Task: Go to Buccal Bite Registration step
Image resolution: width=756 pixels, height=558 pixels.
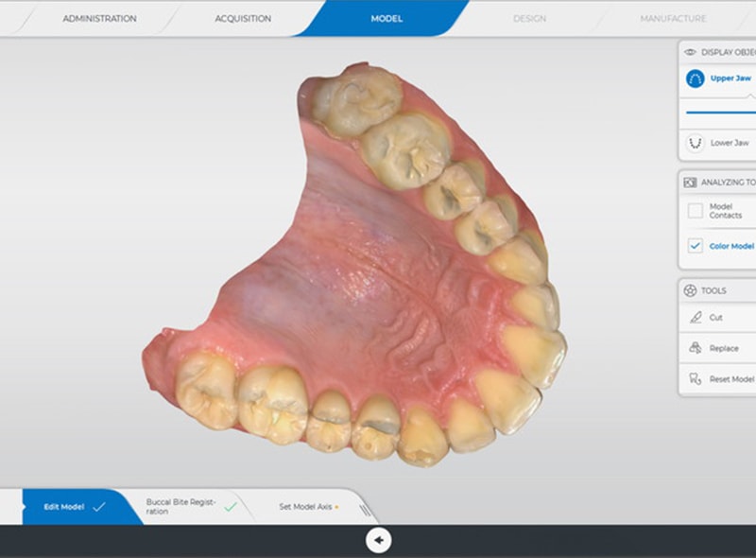Action: (181, 507)
